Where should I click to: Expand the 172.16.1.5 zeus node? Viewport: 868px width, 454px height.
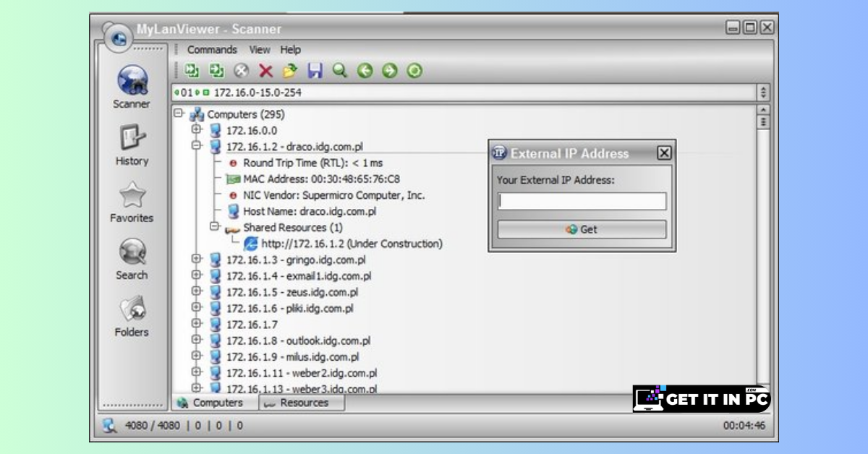tap(196, 291)
